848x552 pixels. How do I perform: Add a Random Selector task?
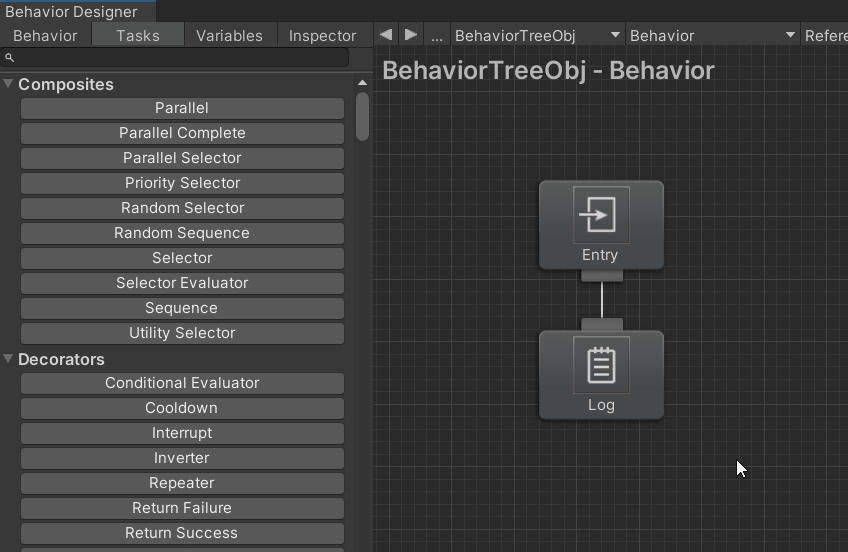(x=182, y=208)
